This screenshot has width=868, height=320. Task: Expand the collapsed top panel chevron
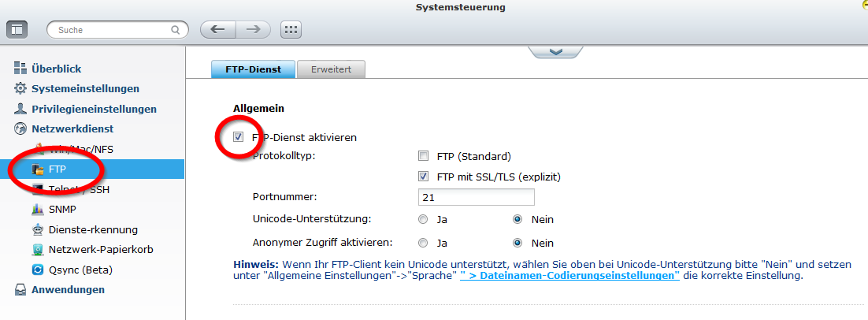pos(555,52)
